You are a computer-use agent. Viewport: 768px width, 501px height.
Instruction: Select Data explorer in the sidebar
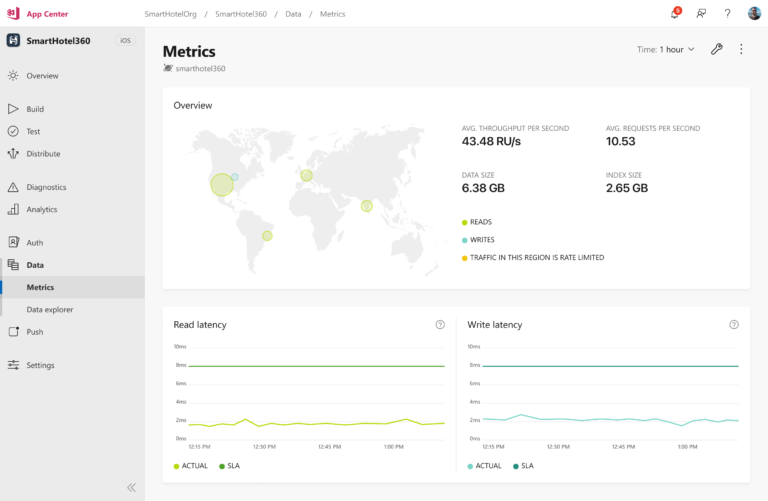point(50,310)
